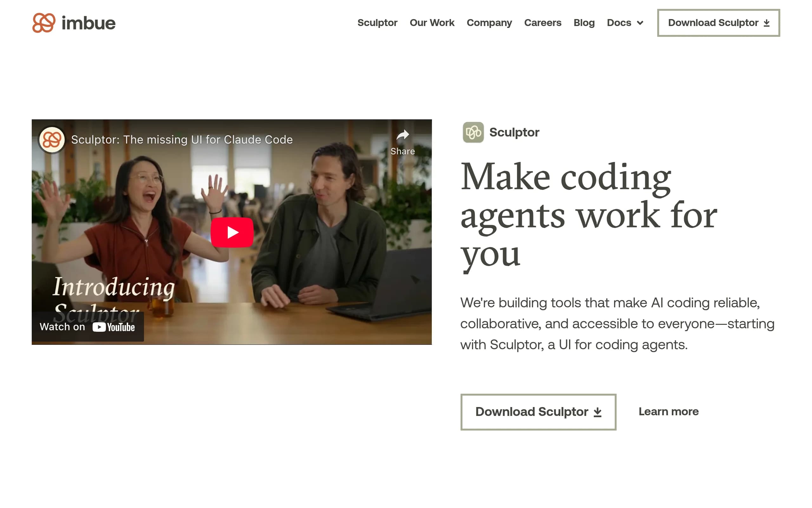Go to the Our Work page

pyautogui.click(x=432, y=23)
